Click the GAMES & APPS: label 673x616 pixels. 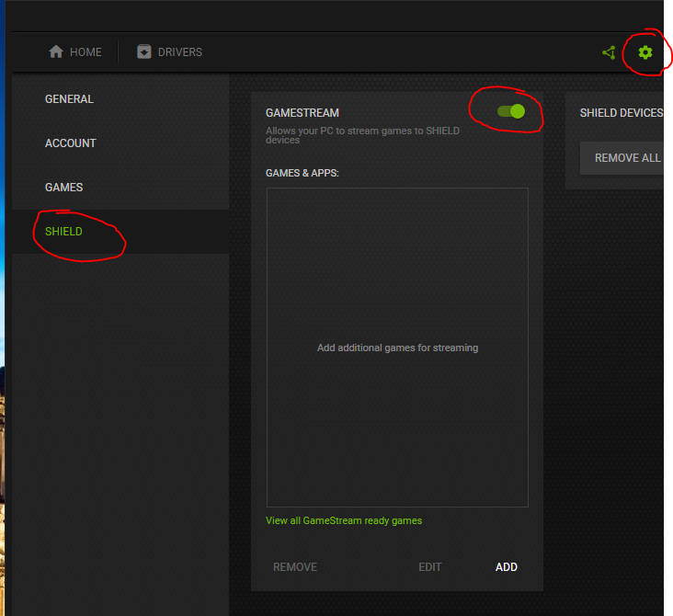(302, 173)
